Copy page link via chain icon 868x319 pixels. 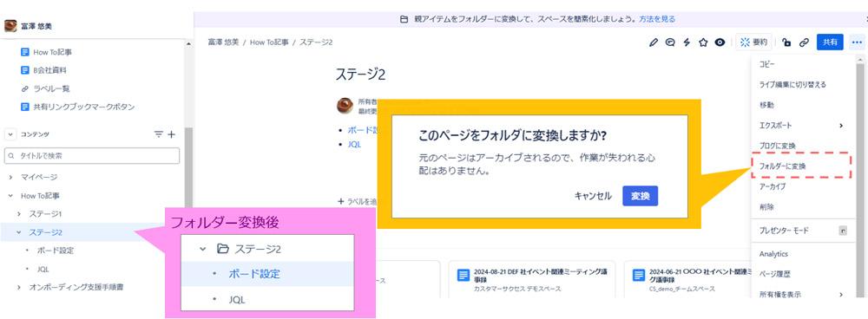[x=804, y=42]
